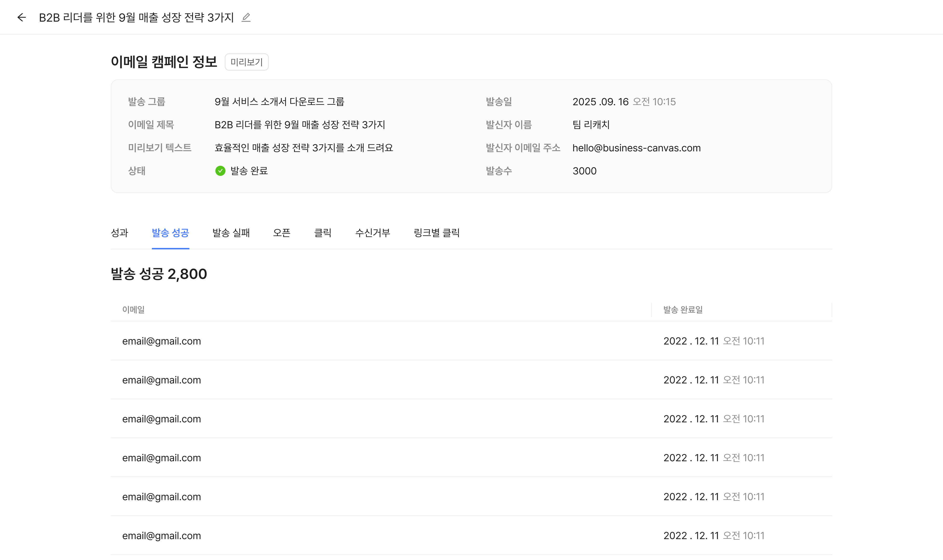Click the hello@business-canvas.com sender address
The width and height of the screenshot is (943, 560).
click(636, 148)
